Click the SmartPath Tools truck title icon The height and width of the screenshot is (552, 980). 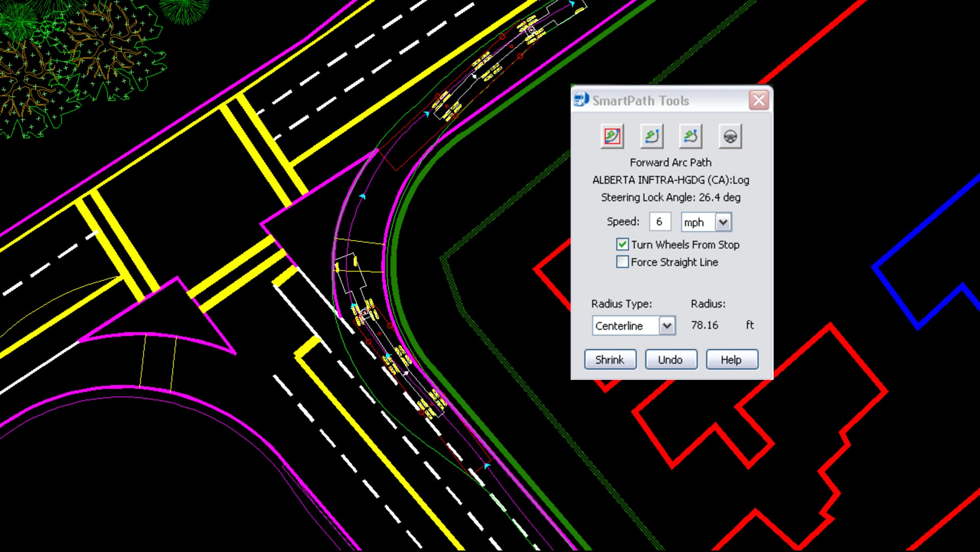click(x=581, y=100)
